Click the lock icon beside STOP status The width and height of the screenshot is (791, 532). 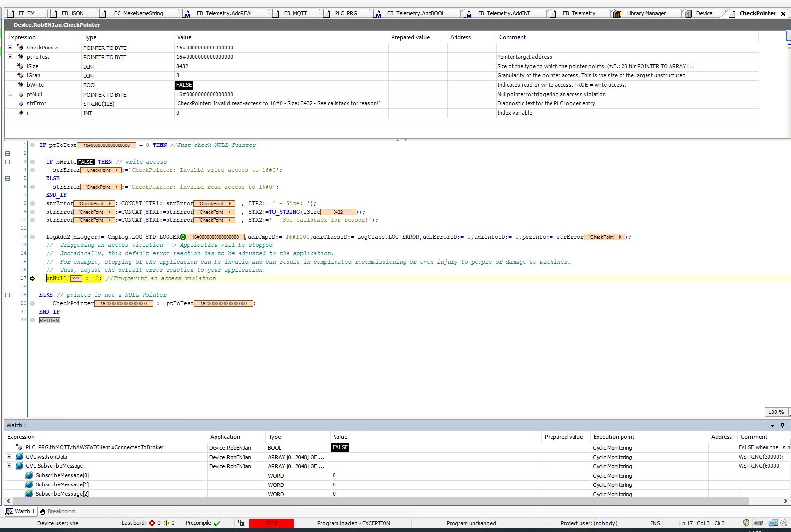[240, 523]
